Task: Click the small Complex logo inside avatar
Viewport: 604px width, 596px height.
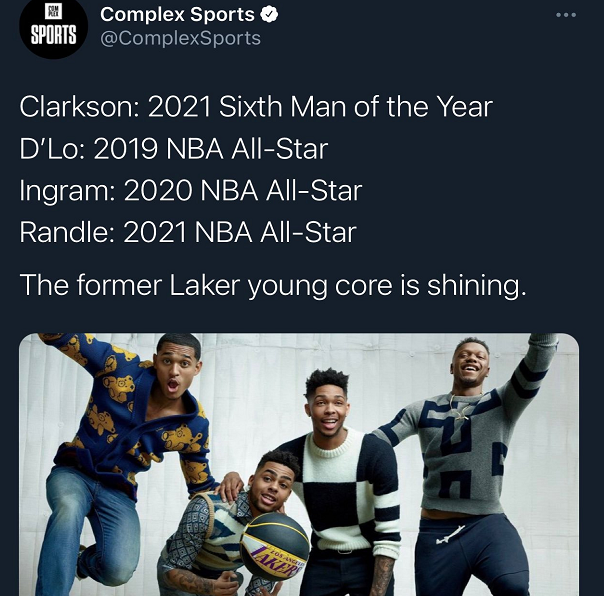Action: tap(54, 11)
